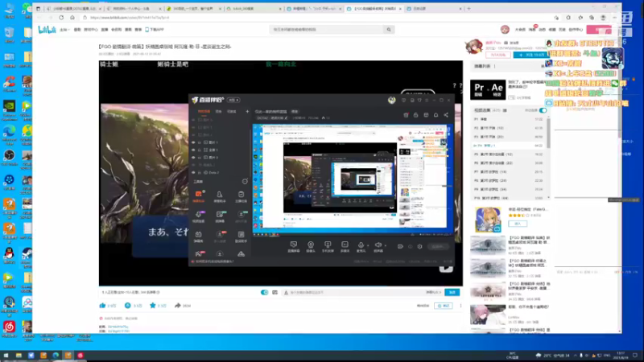Open the browser's three-dot settings menu
Screen dimensions: 644x362
(615, 18)
